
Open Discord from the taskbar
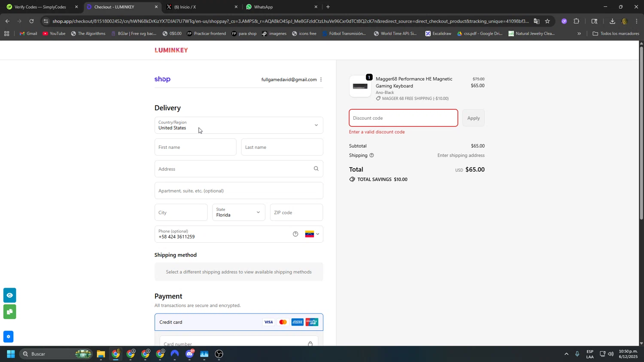coord(190,354)
